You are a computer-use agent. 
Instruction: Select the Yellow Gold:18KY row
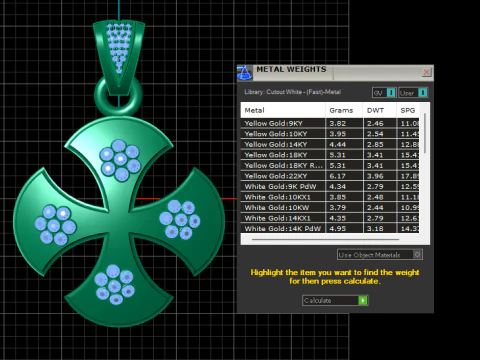click(x=330, y=155)
